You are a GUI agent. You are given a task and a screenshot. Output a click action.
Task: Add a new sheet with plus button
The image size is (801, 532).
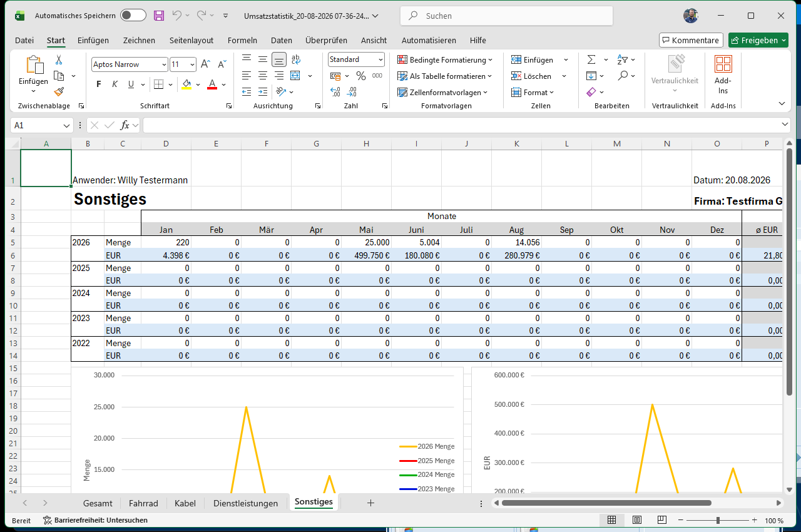(370, 503)
